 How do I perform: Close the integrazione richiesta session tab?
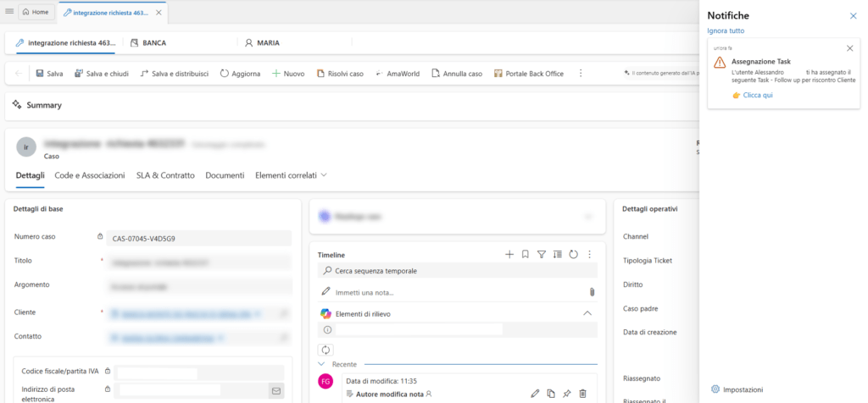click(159, 12)
